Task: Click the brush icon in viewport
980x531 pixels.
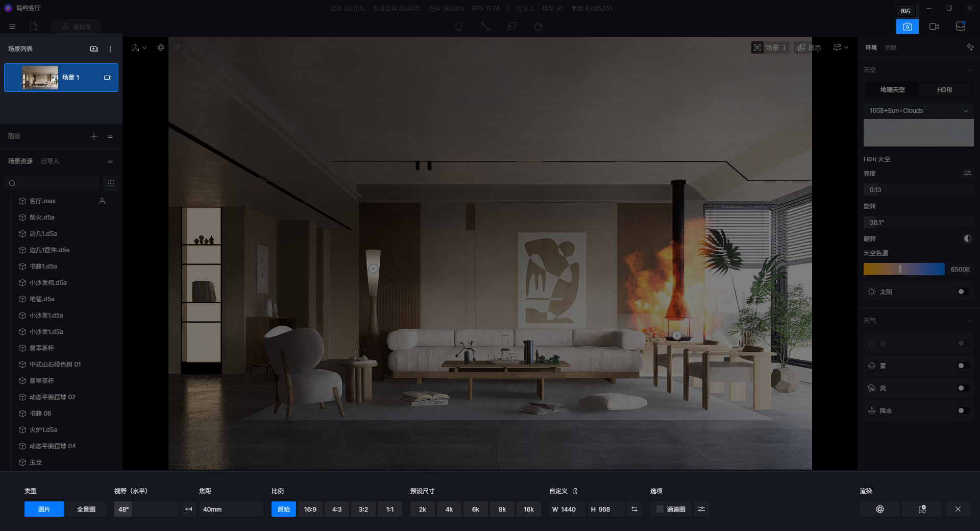Action: (177, 47)
